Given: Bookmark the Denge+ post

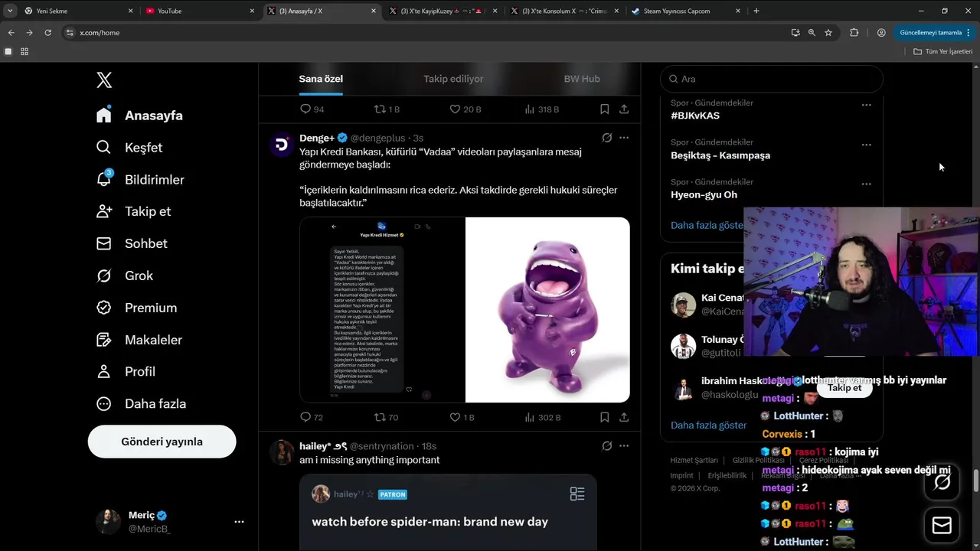Looking at the screenshot, I should click(604, 418).
